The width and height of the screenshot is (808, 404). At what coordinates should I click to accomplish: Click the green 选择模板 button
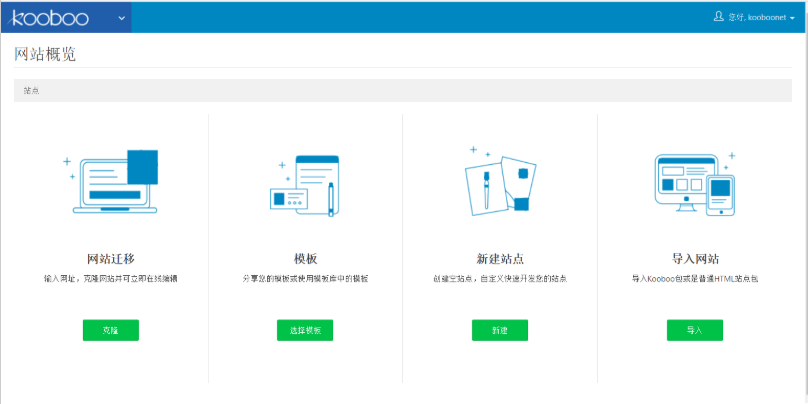(305, 330)
